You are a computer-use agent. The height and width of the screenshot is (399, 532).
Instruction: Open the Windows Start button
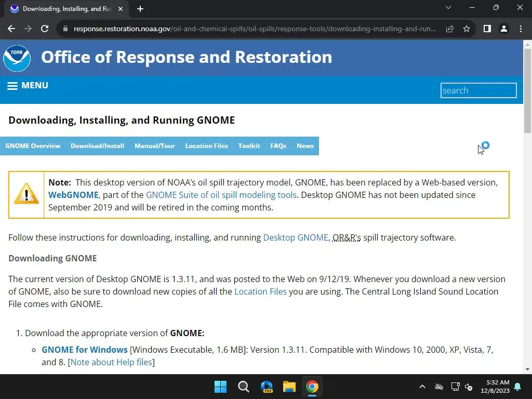(220, 387)
